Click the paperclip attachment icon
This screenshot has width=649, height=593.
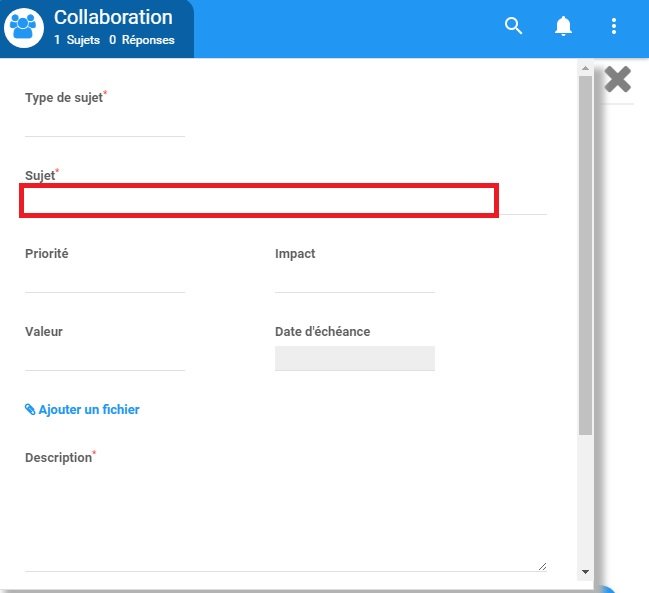tap(30, 410)
